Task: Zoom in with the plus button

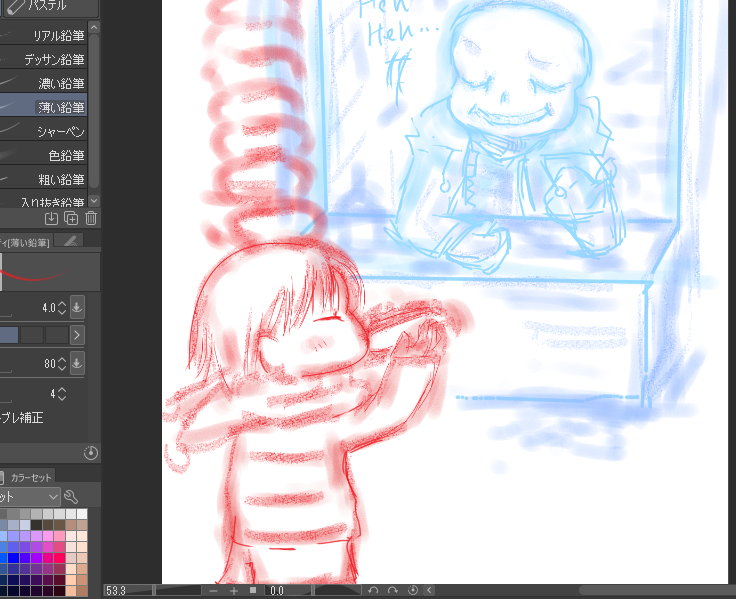Action: tap(233, 591)
